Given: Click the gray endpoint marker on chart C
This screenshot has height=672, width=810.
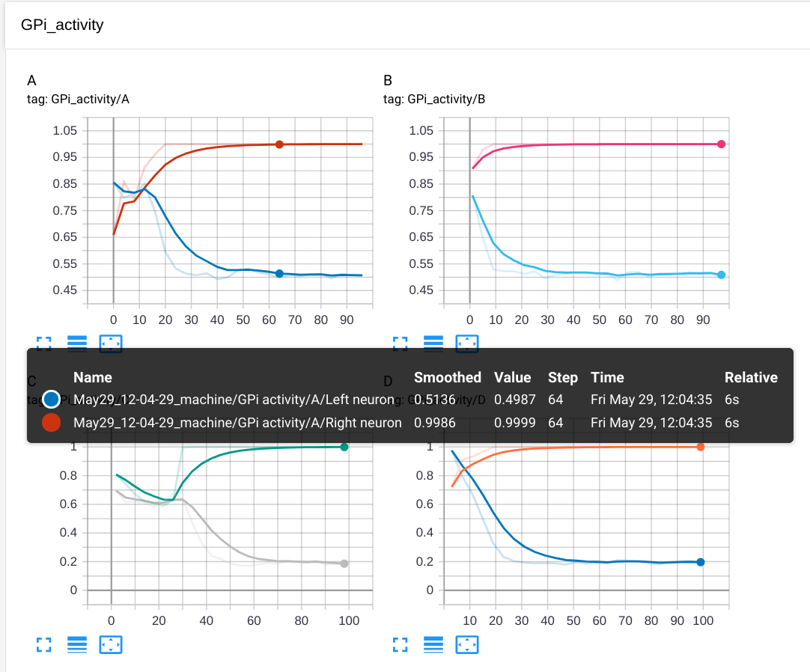Looking at the screenshot, I should 344,563.
